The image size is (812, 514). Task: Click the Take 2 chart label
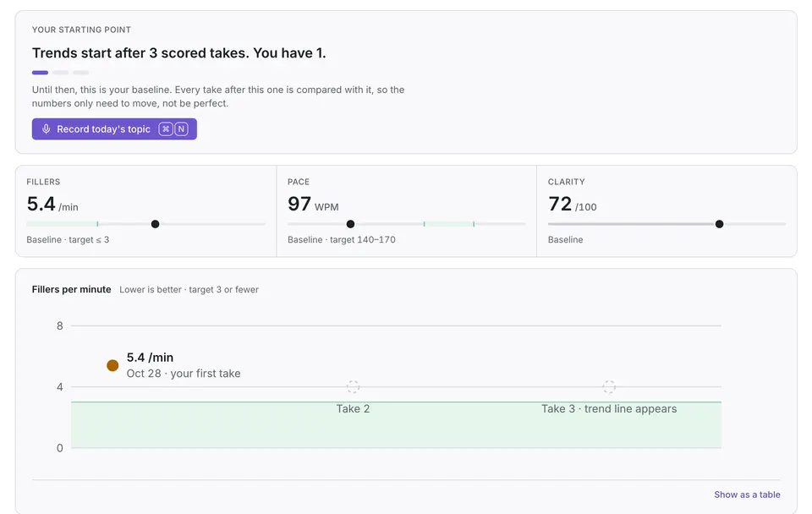[x=353, y=408]
